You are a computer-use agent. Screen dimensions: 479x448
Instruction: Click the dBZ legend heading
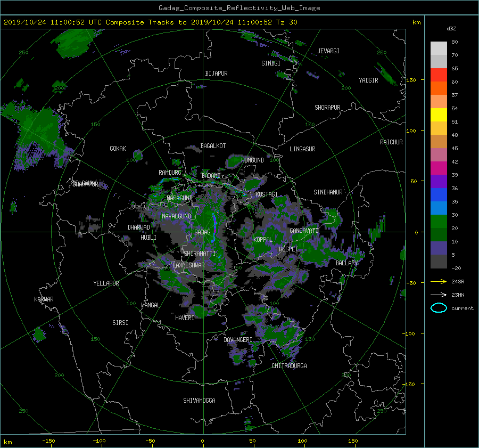click(451, 28)
